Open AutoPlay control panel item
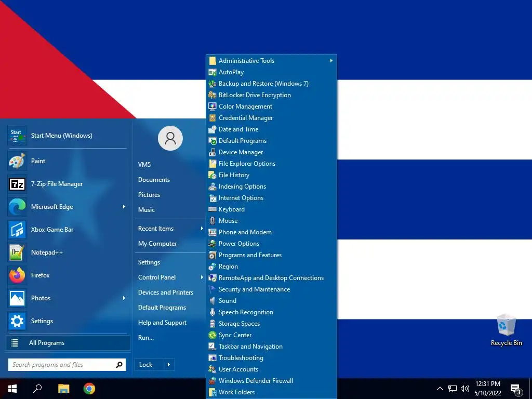The width and height of the screenshot is (532, 399). tap(271, 72)
